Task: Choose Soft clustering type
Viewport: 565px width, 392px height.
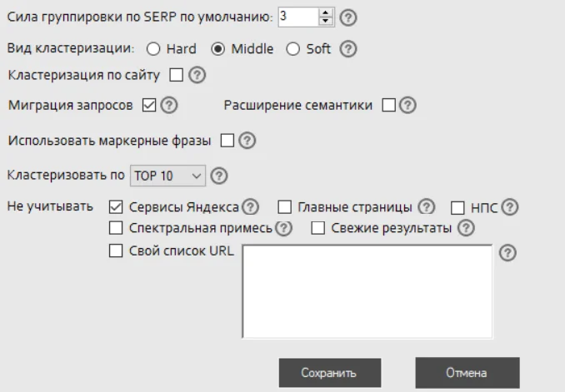Action: [x=292, y=49]
